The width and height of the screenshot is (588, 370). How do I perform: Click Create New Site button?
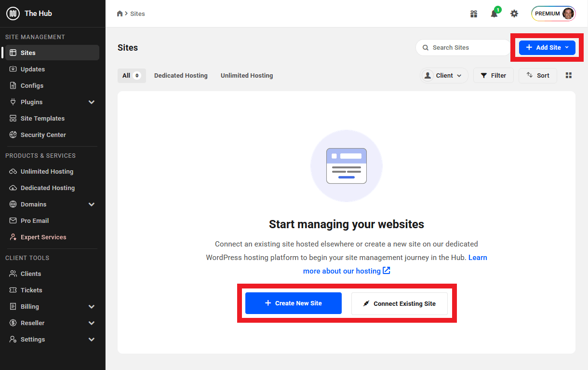click(x=294, y=303)
